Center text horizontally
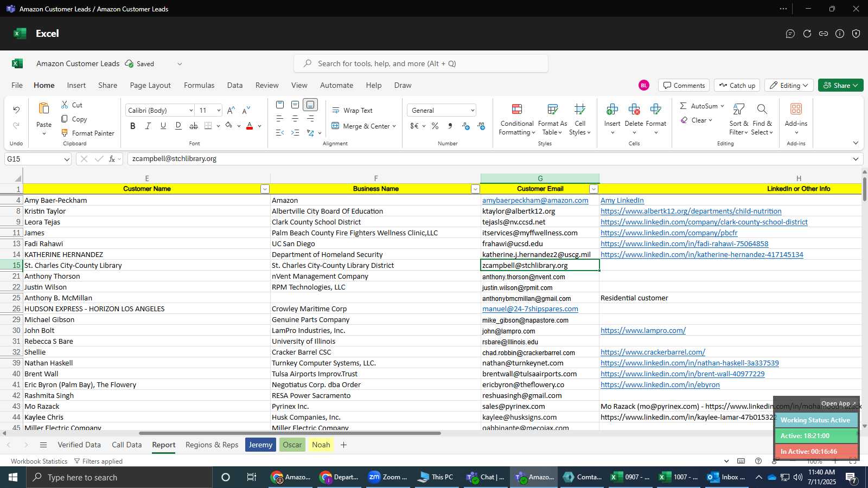 (295, 118)
